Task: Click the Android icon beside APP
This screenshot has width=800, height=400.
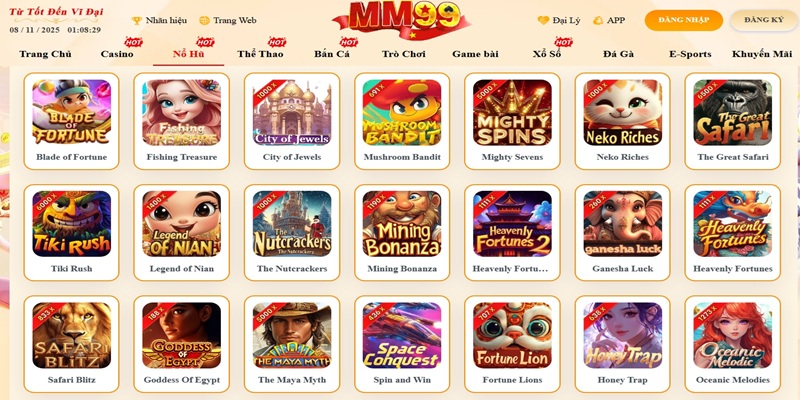Action: point(598,20)
